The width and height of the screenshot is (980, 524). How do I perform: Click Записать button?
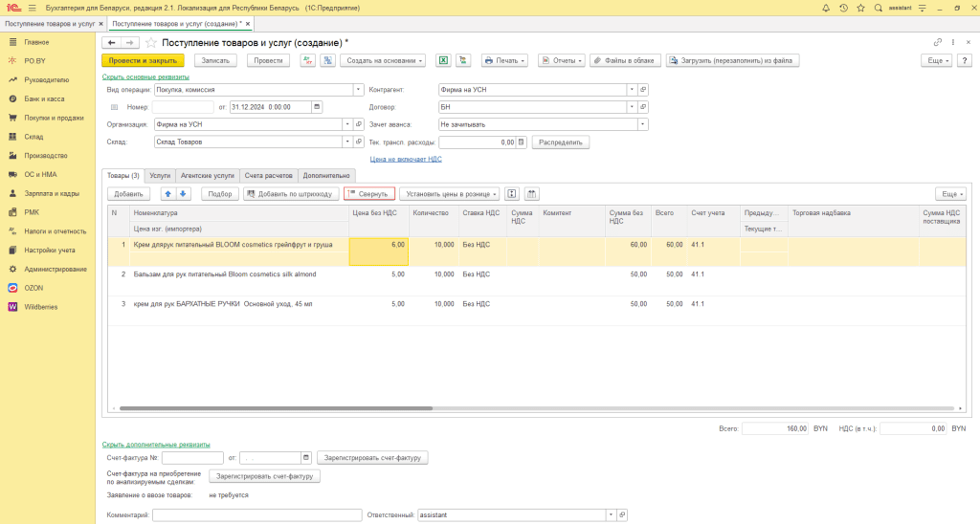pyautogui.click(x=215, y=60)
